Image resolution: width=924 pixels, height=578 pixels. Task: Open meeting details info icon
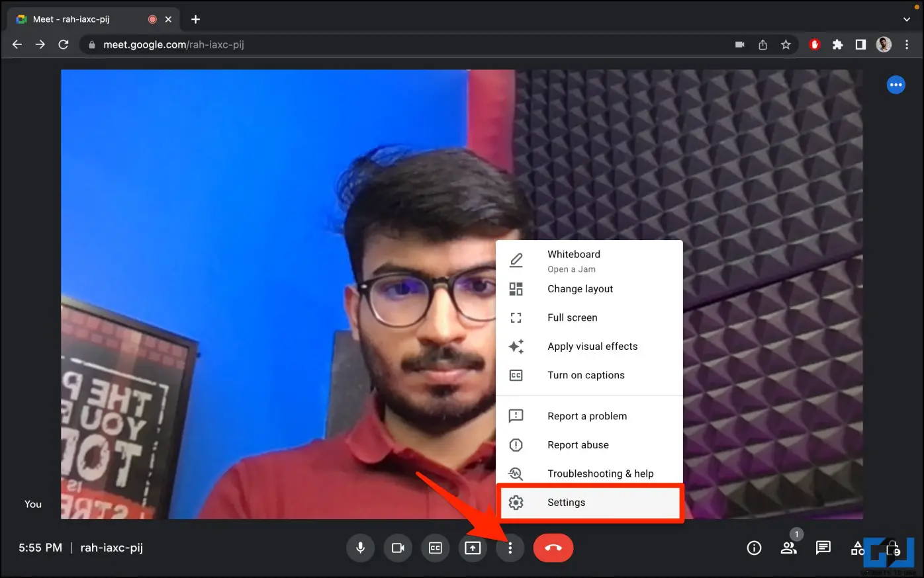pos(754,548)
